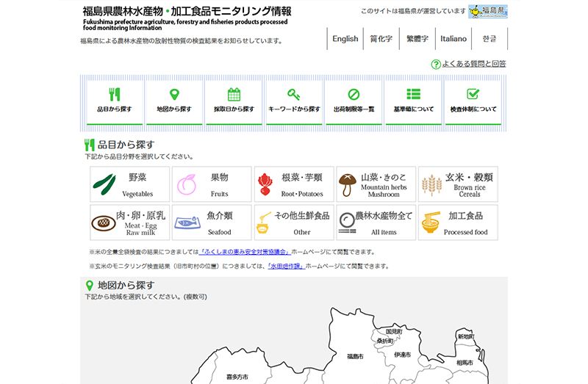588x384 pixels.
Task: Click the 地図から探す section heading
Action: 126,286
